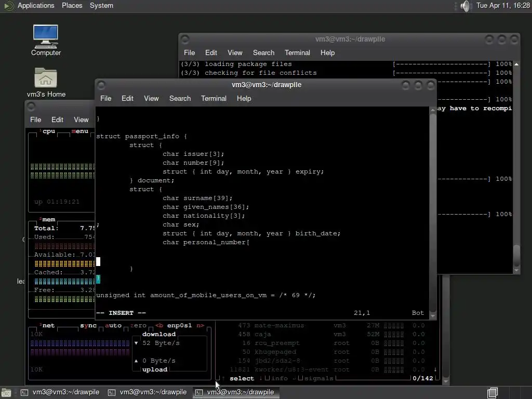
Task: Click the MATE menu logo icon
Action: pos(8,6)
